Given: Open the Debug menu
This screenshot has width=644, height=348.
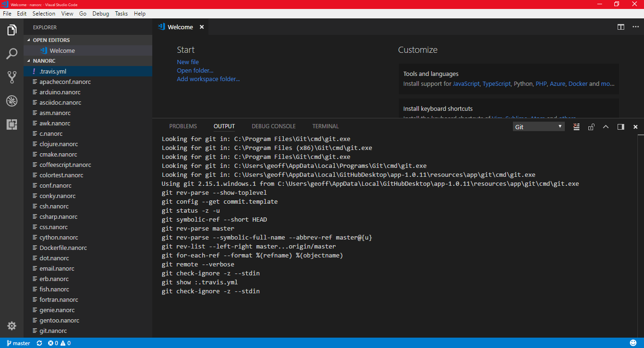Looking at the screenshot, I should [100, 14].
